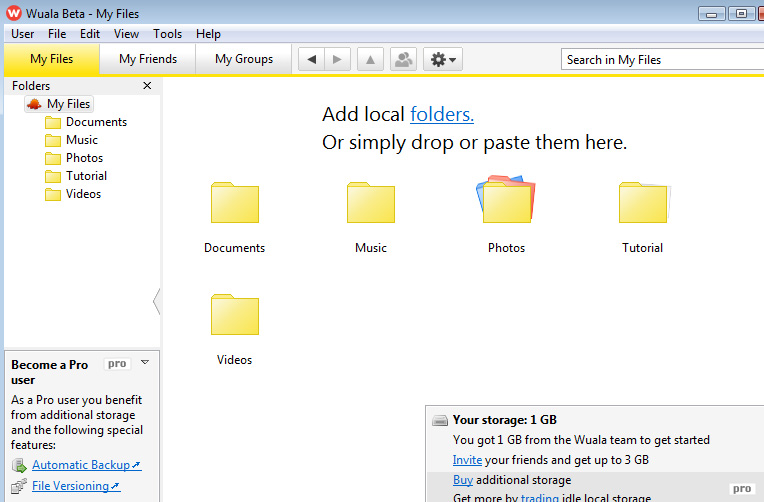Open the Videos folder icon
The height and width of the screenshot is (502, 764).
pos(235,315)
